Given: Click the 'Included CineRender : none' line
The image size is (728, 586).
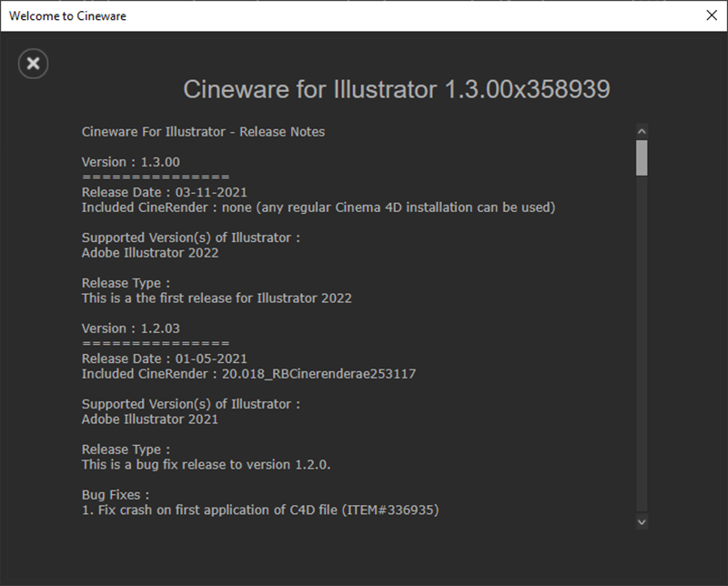Looking at the screenshot, I should tap(318, 207).
